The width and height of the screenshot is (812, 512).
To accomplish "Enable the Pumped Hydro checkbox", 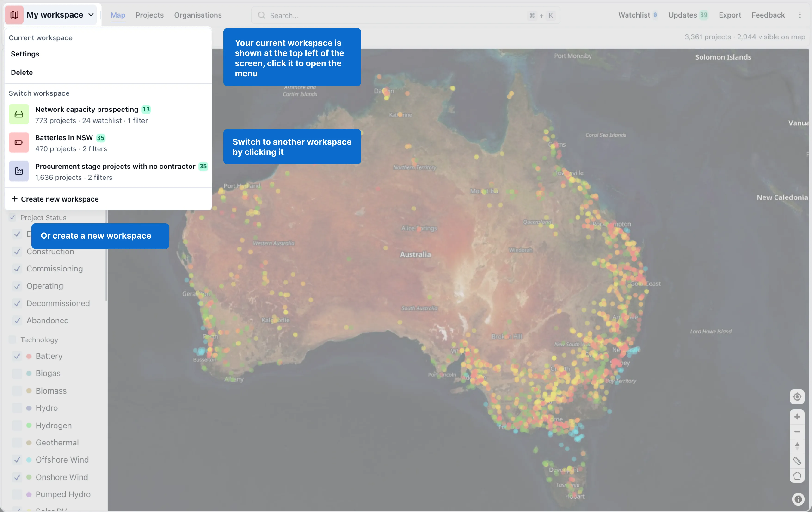I will [x=17, y=495].
